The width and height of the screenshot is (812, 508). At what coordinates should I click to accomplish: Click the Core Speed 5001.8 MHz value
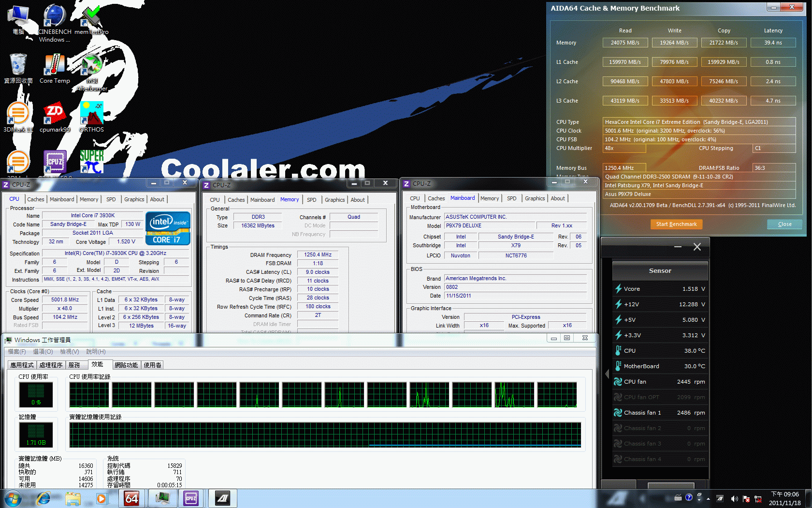[65, 299]
